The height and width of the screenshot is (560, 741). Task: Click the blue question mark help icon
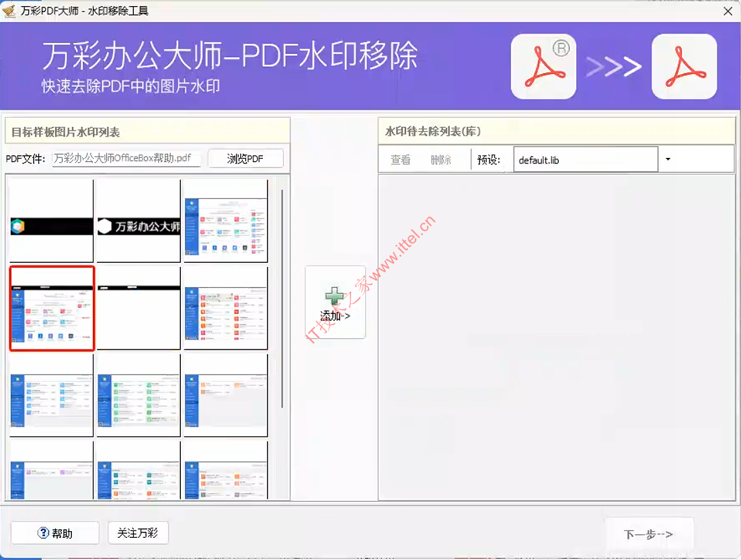(x=43, y=532)
